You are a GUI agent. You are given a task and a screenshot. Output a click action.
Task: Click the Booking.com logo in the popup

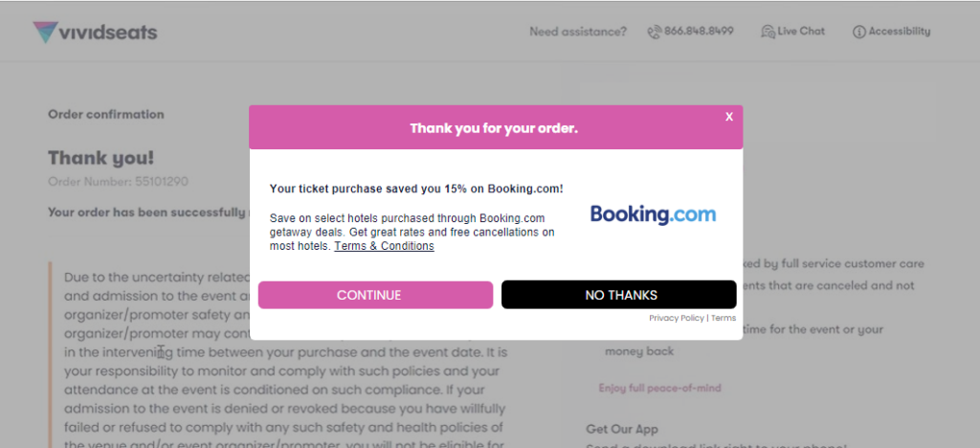tap(653, 214)
